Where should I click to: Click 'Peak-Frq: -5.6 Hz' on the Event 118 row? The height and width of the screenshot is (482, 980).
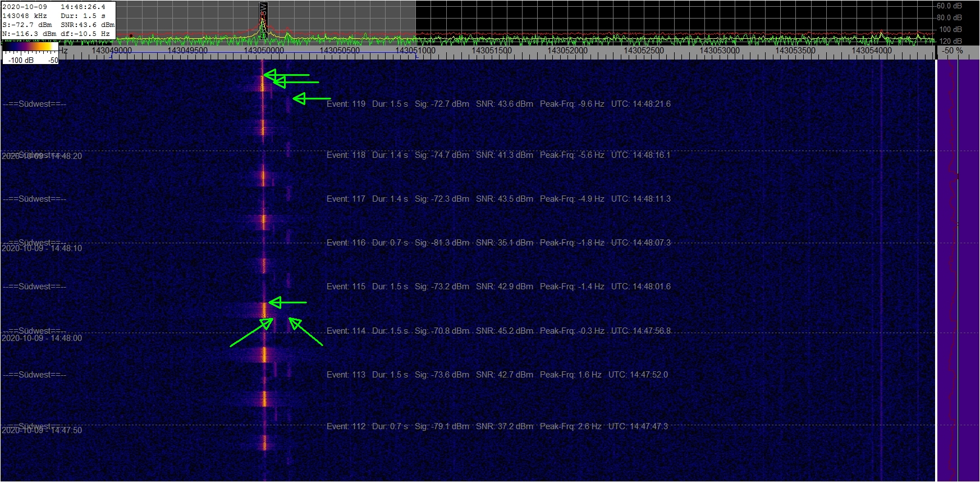pyautogui.click(x=572, y=155)
